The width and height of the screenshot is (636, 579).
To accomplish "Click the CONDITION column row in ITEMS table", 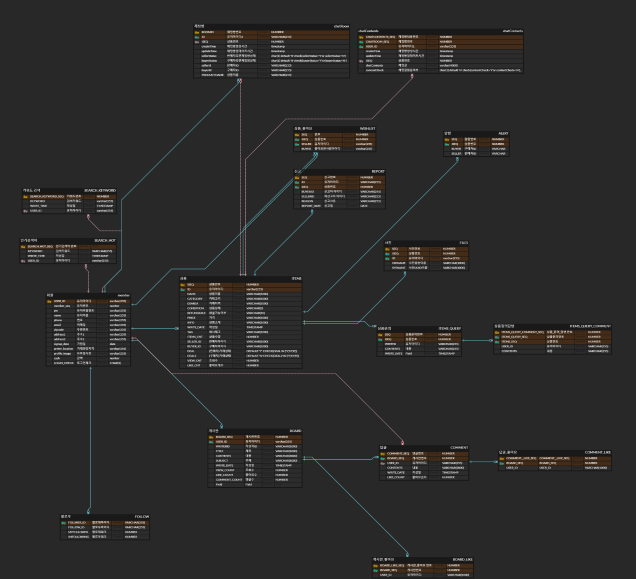I will (x=241, y=309).
